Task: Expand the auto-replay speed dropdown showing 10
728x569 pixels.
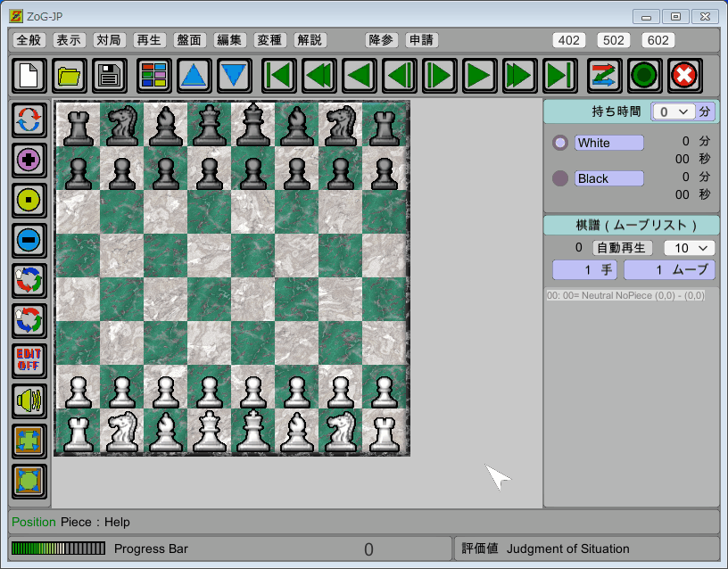Action: coord(689,248)
